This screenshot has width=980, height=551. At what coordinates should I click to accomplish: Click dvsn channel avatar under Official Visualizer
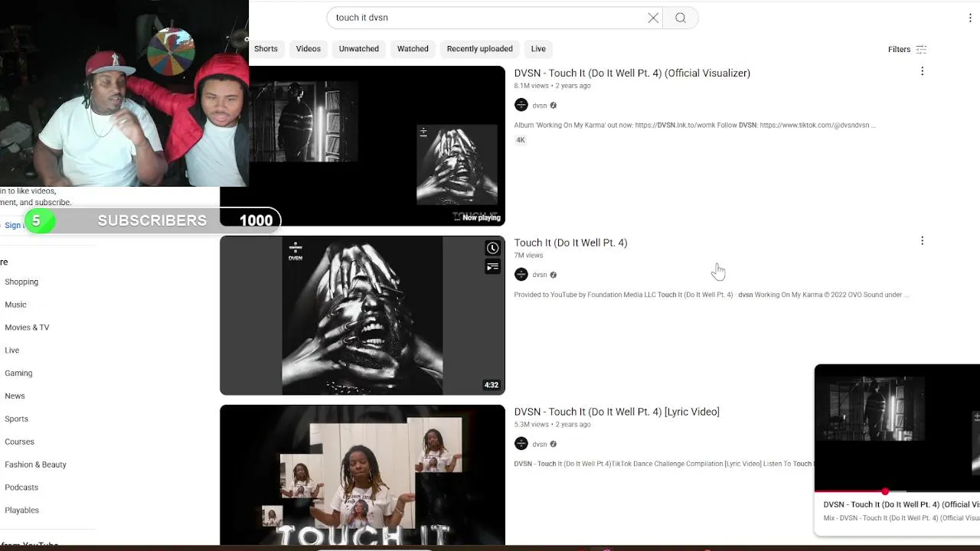pos(521,105)
